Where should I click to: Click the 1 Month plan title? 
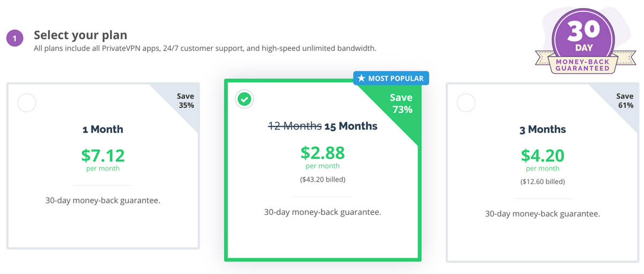coord(103,129)
